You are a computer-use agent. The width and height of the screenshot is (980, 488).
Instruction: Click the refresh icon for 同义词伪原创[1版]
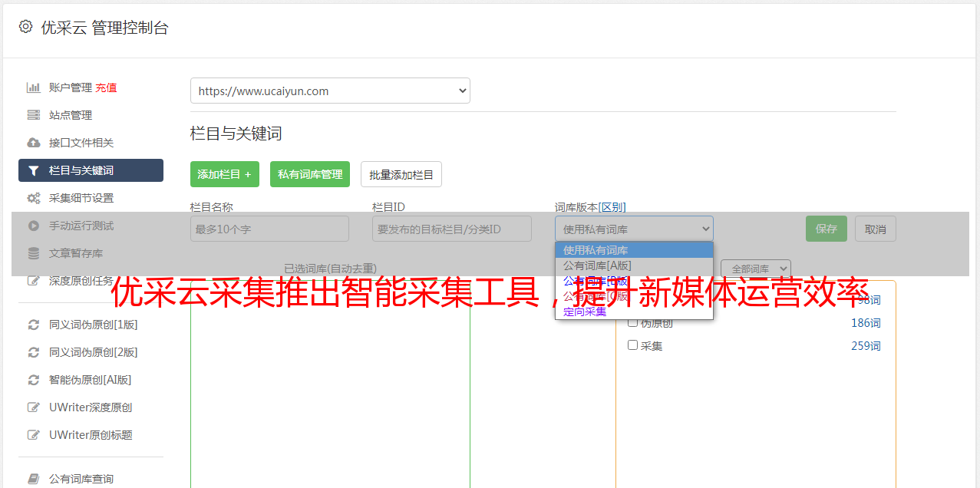[34, 325]
